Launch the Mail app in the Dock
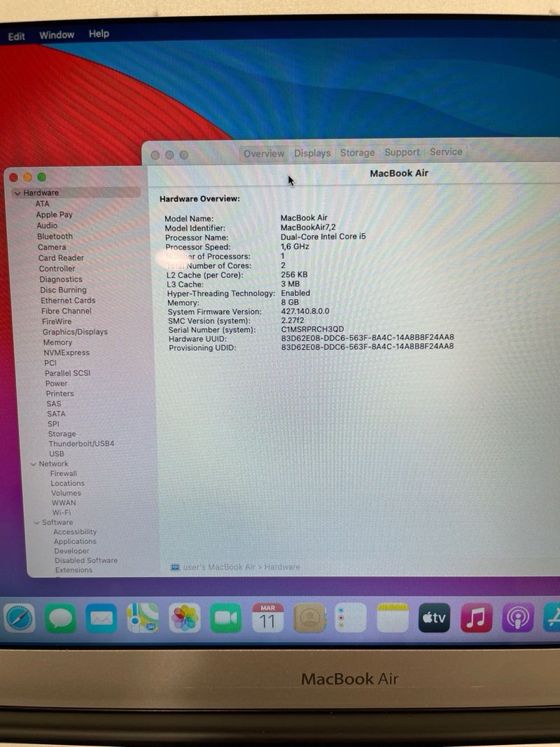The width and height of the screenshot is (560, 747). (101, 618)
